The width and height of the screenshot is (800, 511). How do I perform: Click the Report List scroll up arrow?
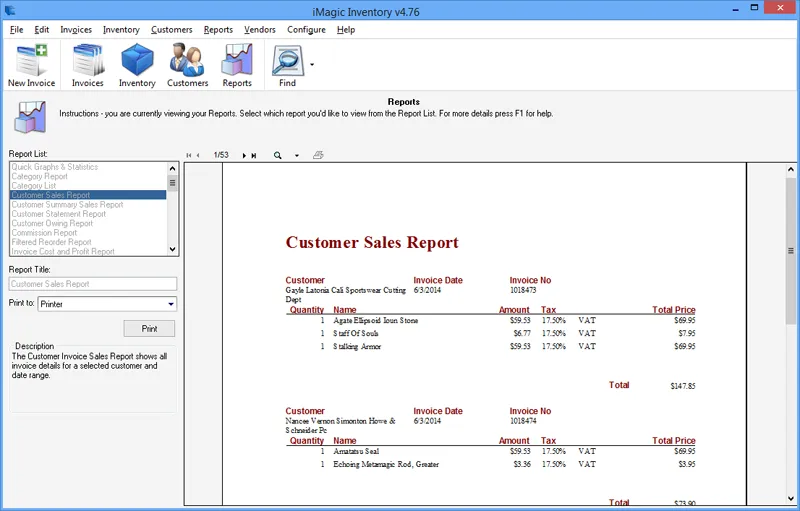pos(172,168)
